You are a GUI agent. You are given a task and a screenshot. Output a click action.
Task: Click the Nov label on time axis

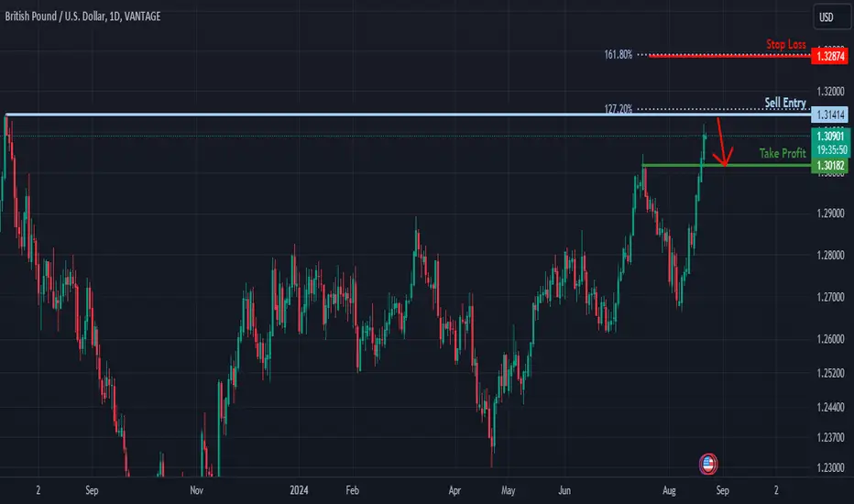tap(197, 490)
